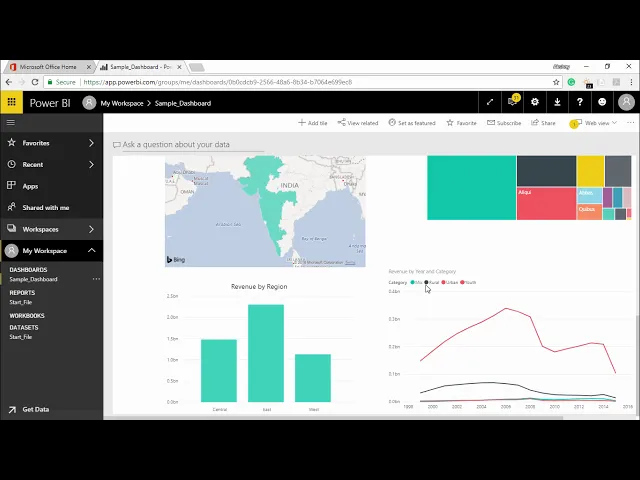Open more options ellipsis in dashboard toolbar
The height and width of the screenshot is (480, 640).
click(630, 122)
